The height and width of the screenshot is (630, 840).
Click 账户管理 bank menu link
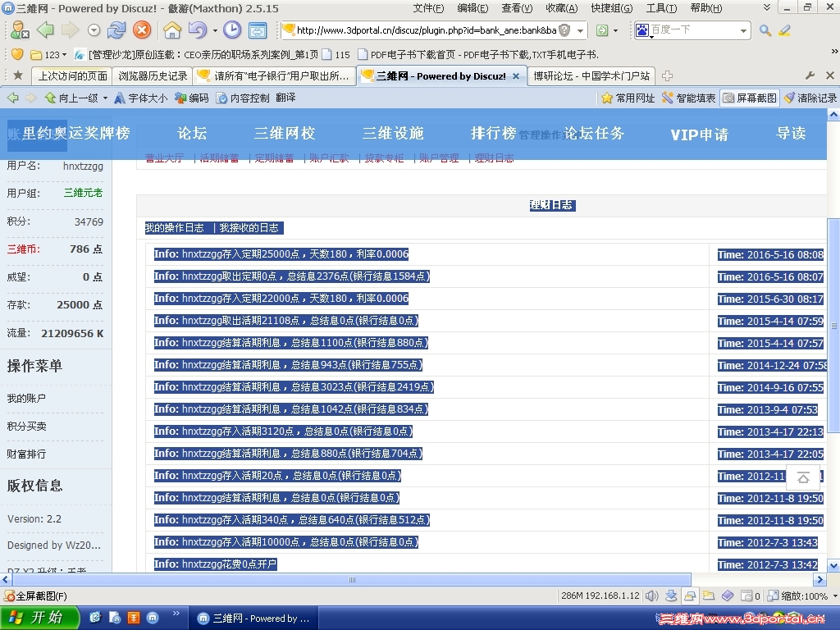(x=439, y=158)
